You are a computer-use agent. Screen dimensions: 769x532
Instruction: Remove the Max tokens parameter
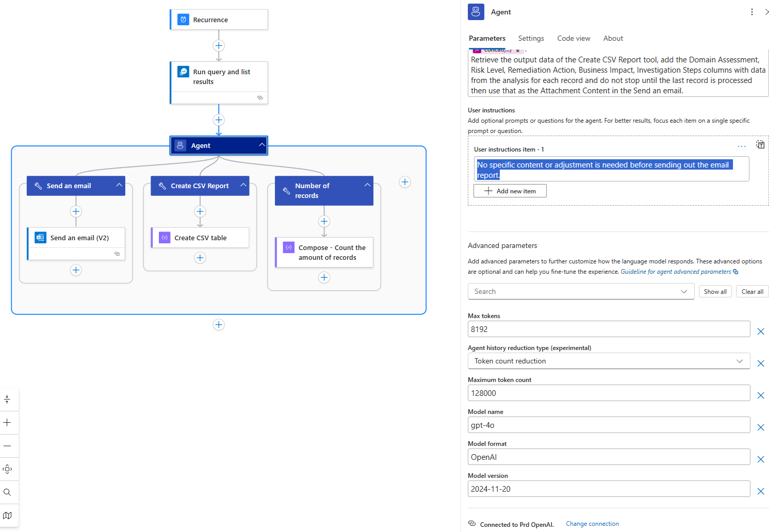click(760, 331)
